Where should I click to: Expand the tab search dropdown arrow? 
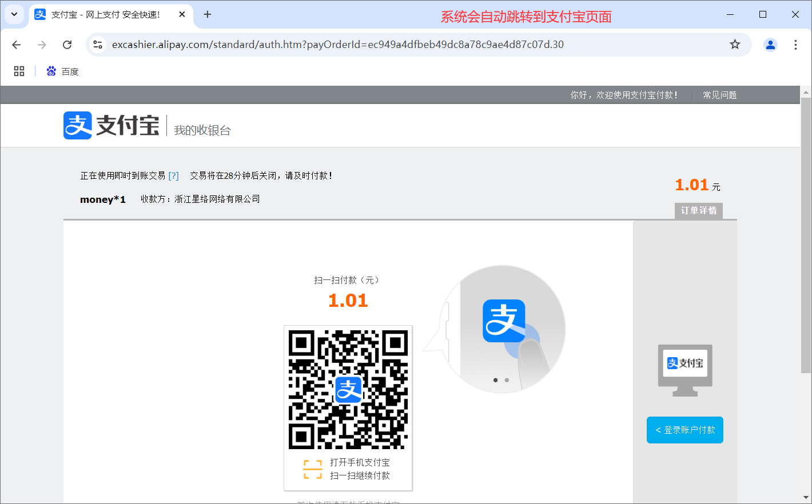pyautogui.click(x=14, y=14)
